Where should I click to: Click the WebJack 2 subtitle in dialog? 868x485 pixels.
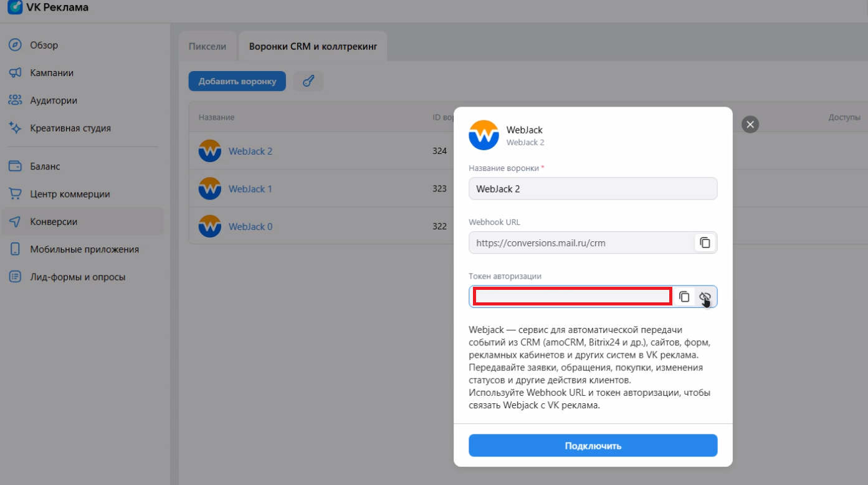tap(525, 142)
